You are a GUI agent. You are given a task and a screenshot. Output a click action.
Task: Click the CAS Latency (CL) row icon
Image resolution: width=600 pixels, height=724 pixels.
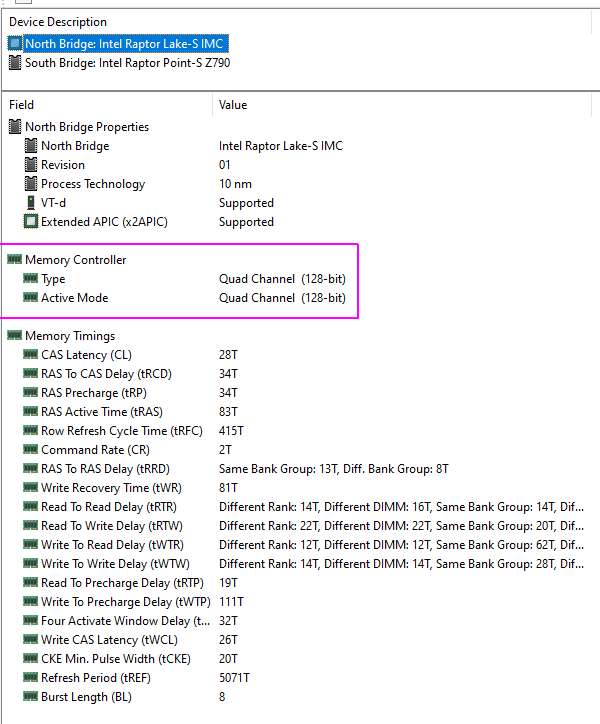(x=30, y=354)
